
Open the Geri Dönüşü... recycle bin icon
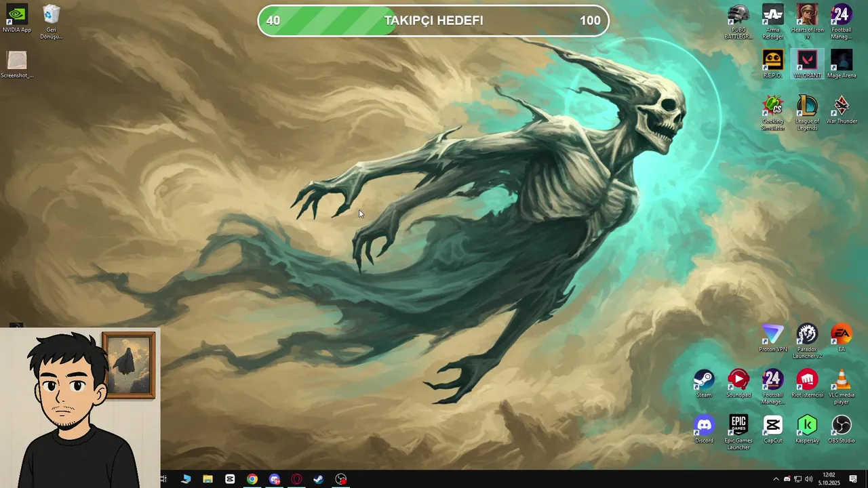point(51,22)
